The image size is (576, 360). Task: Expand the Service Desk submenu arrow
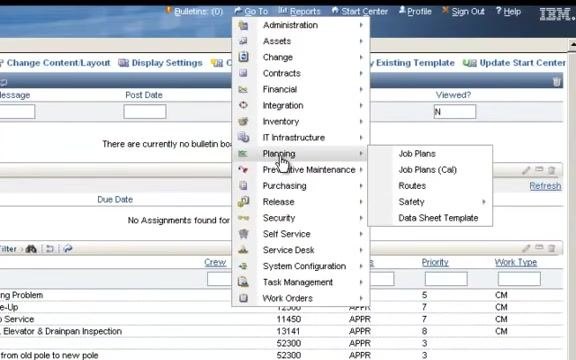[x=361, y=250]
